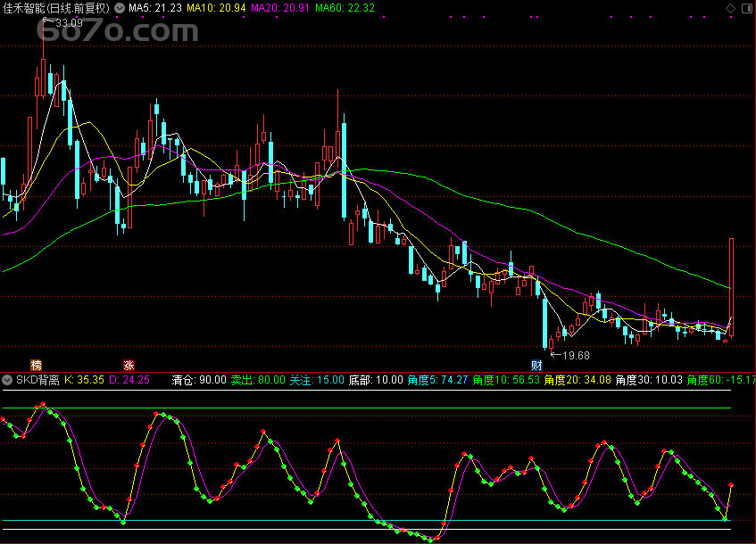Click the 清仓: 90.00 label
Image resolution: width=756 pixels, height=544 pixels.
coord(199,380)
